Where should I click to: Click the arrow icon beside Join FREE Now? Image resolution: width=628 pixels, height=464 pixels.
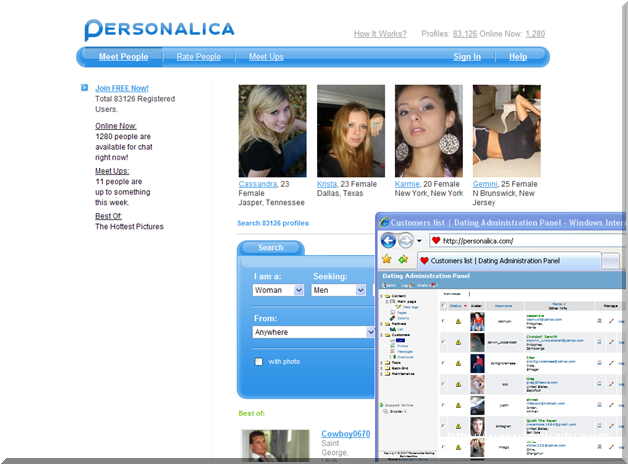click(84, 87)
